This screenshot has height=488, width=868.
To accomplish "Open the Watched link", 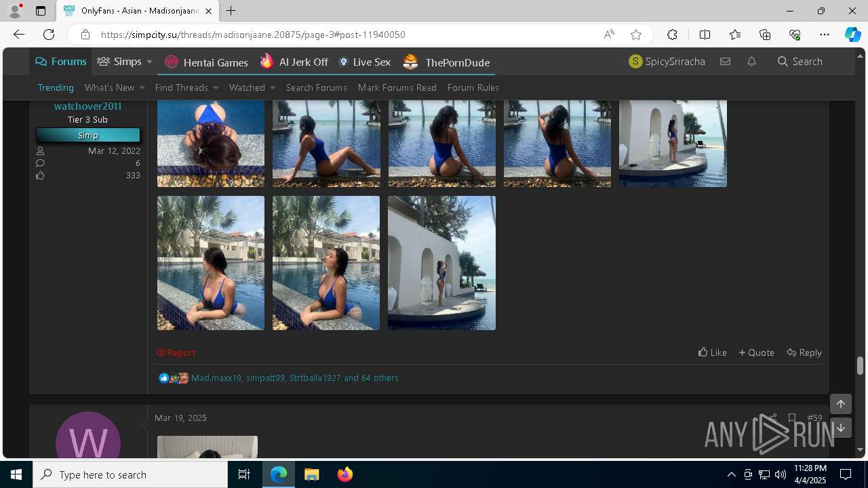I will pyautogui.click(x=247, y=87).
